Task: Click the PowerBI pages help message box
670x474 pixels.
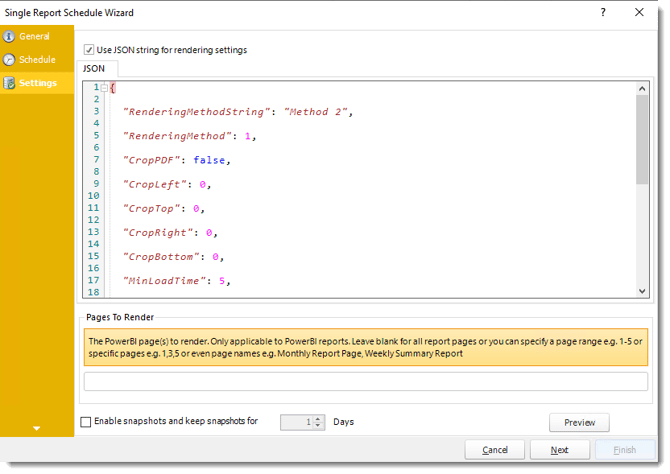Action: [366, 347]
